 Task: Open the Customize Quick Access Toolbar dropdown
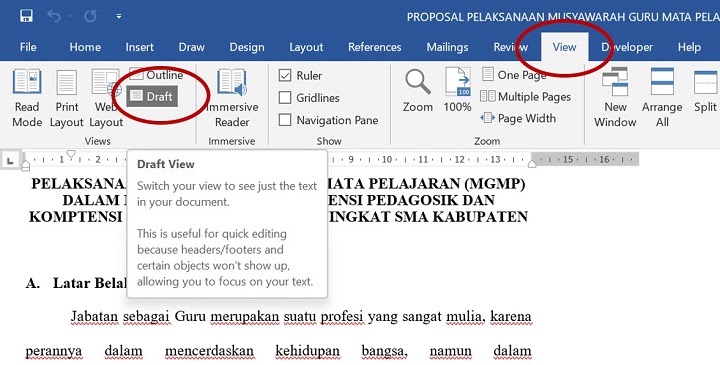[118, 17]
